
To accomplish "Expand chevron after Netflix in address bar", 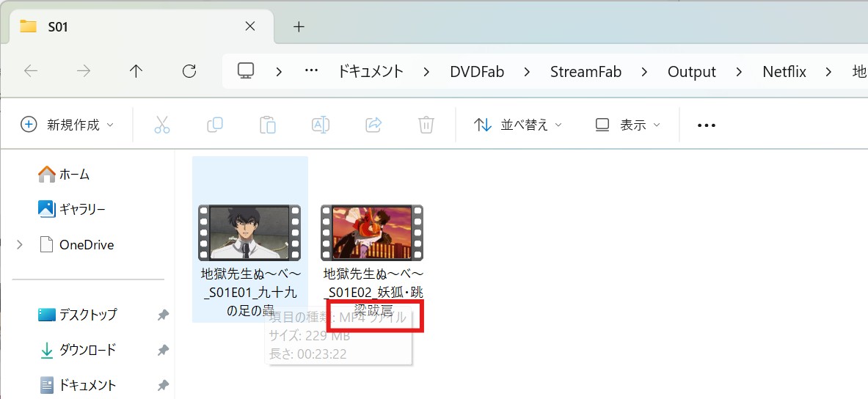I will [828, 71].
